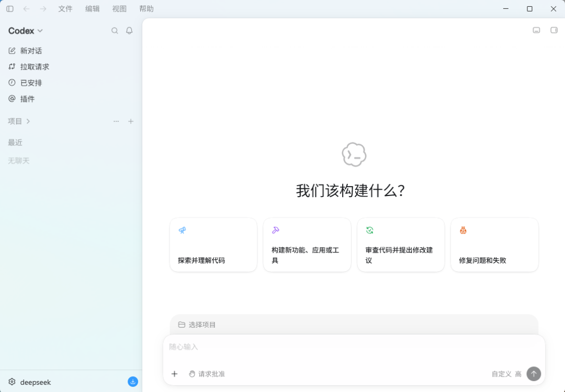The image size is (565, 392).
Task: Open the 视图 menu
Action: [119, 9]
